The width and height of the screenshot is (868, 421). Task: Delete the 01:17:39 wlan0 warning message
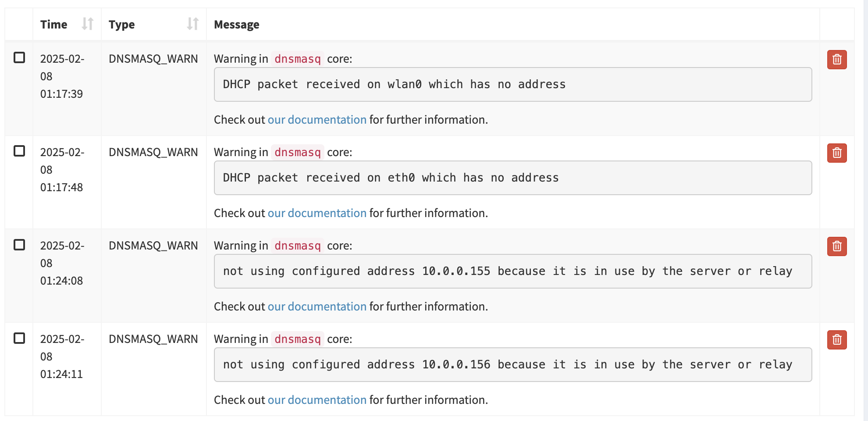point(837,60)
